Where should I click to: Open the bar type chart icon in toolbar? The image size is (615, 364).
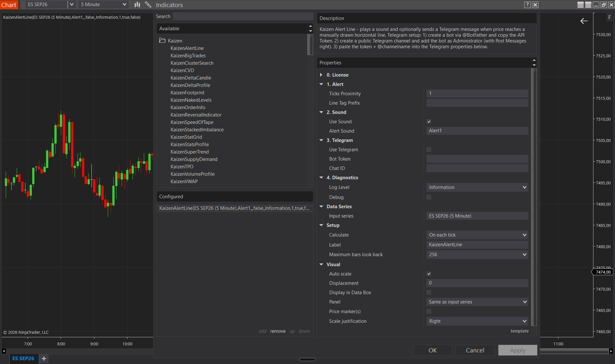(x=137, y=5)
